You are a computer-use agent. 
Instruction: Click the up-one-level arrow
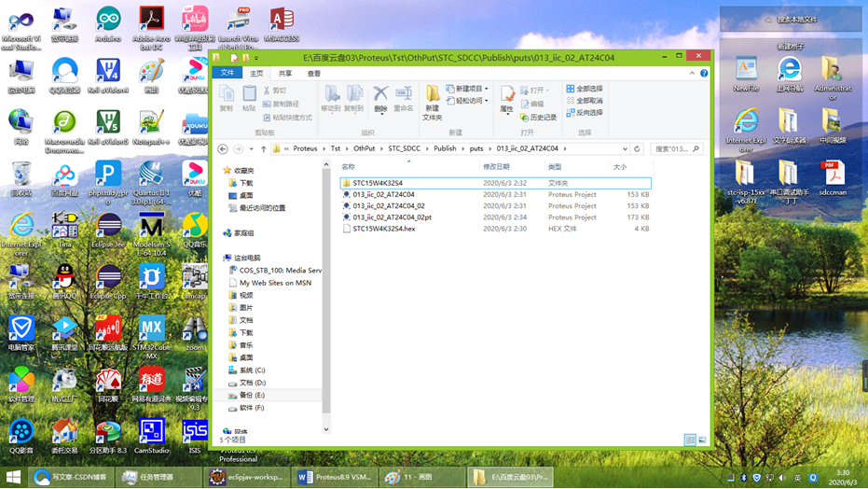(x=264, y=148)
